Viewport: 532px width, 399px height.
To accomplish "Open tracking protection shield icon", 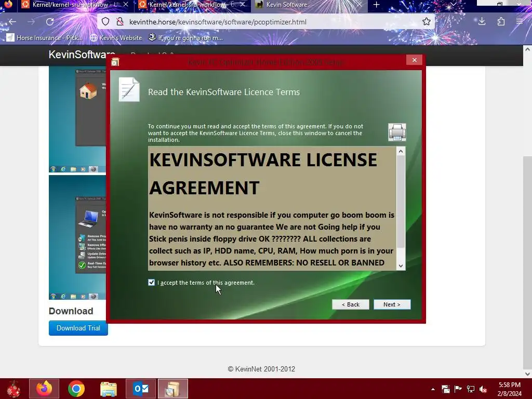I will tap(105, 22).
